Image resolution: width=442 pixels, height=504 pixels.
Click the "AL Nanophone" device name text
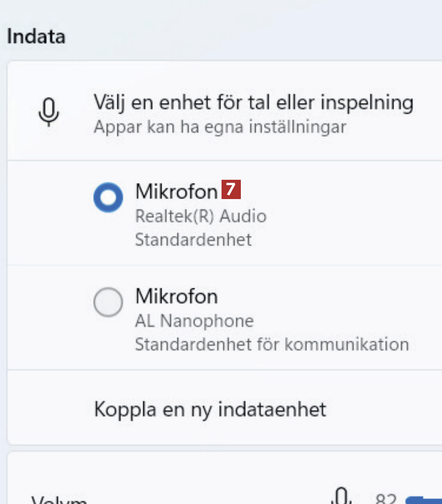194,321
